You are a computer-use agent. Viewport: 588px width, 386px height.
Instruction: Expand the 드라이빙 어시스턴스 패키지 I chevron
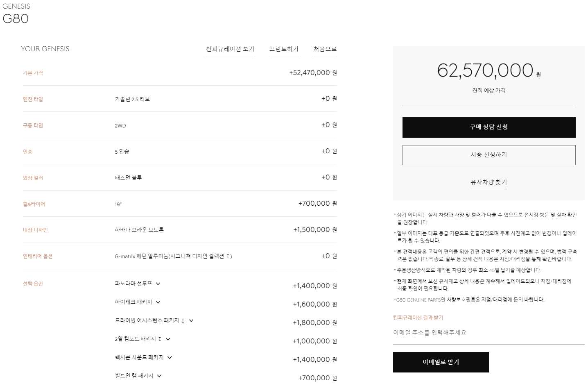pyautogui.click(x=191, y=320)
